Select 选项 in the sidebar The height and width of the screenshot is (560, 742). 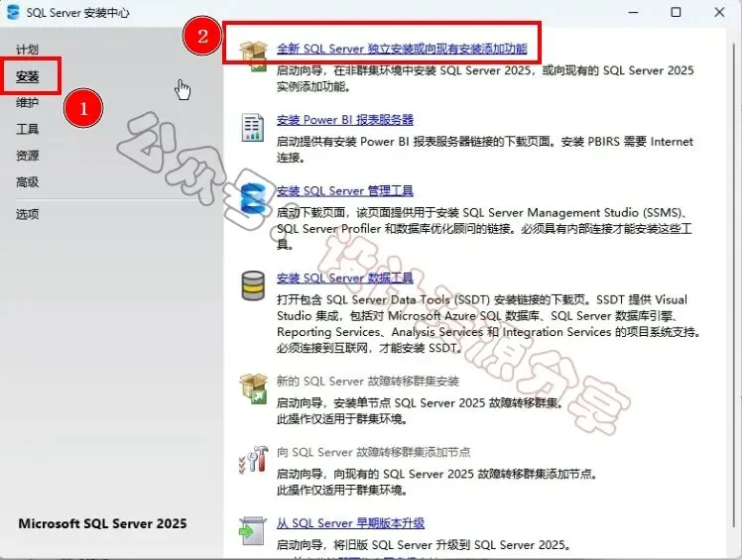27,214
